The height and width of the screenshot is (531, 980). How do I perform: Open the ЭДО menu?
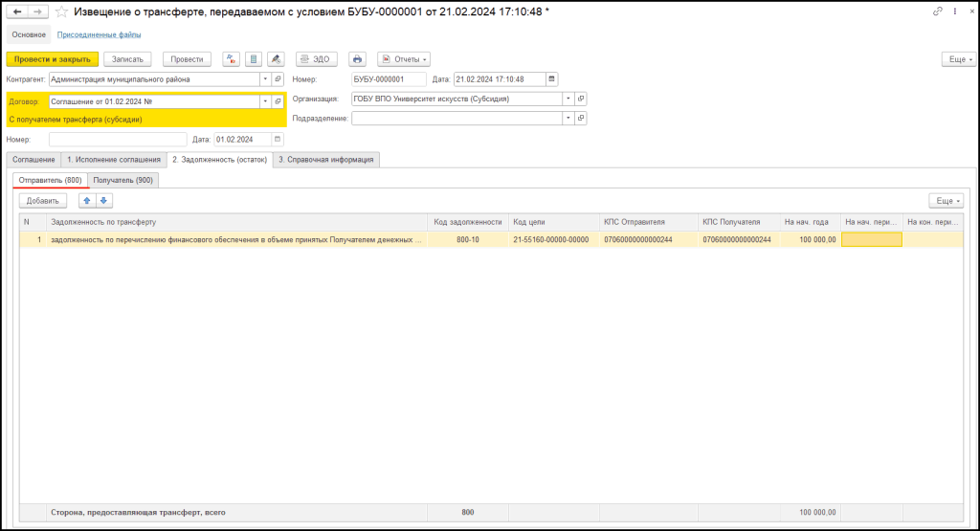pyautogui.click(x=315, y=59)
